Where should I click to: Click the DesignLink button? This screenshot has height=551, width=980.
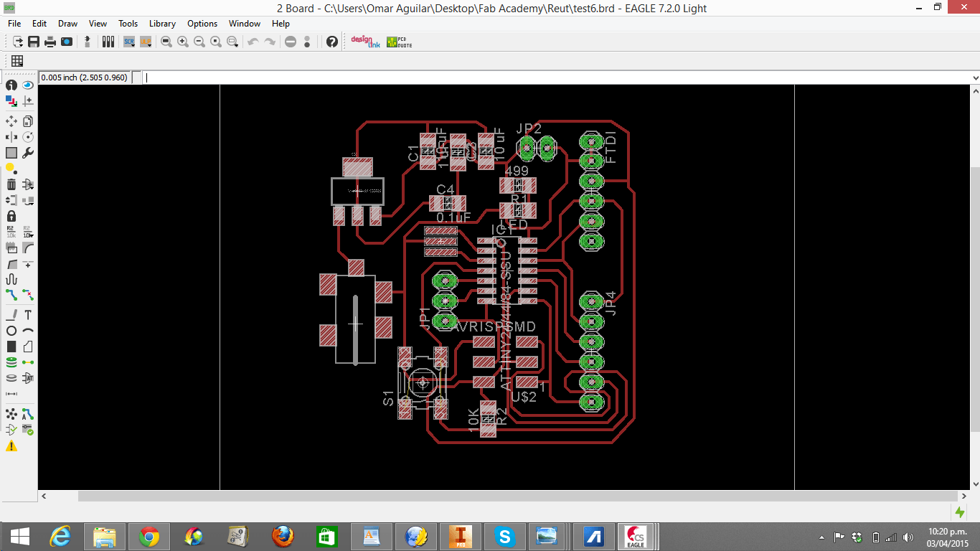click(364, 42)
